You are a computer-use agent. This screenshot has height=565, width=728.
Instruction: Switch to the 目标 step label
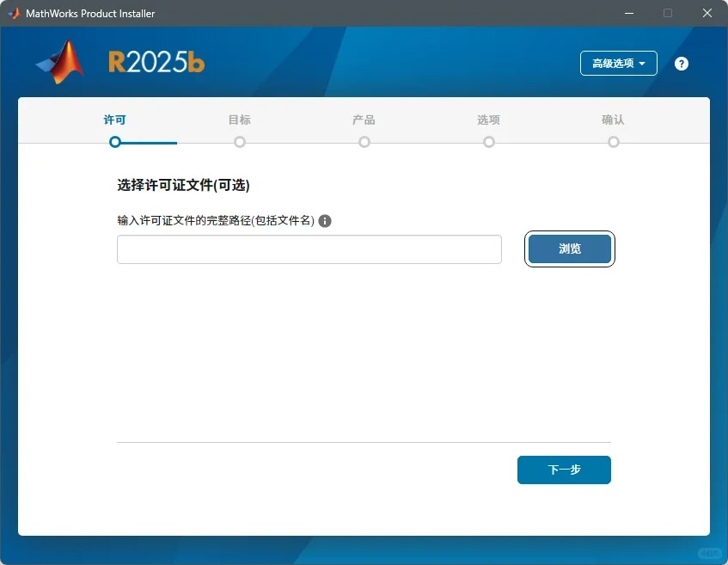pos(239,120)
